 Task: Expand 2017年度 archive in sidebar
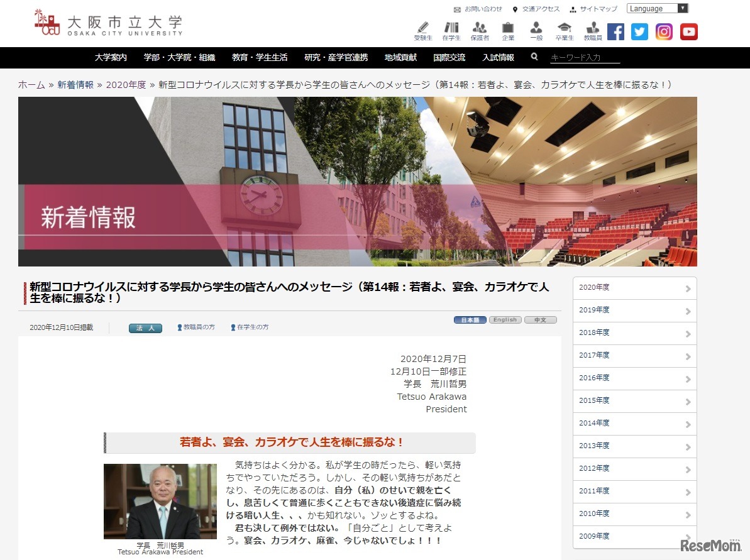click(635, 356)
